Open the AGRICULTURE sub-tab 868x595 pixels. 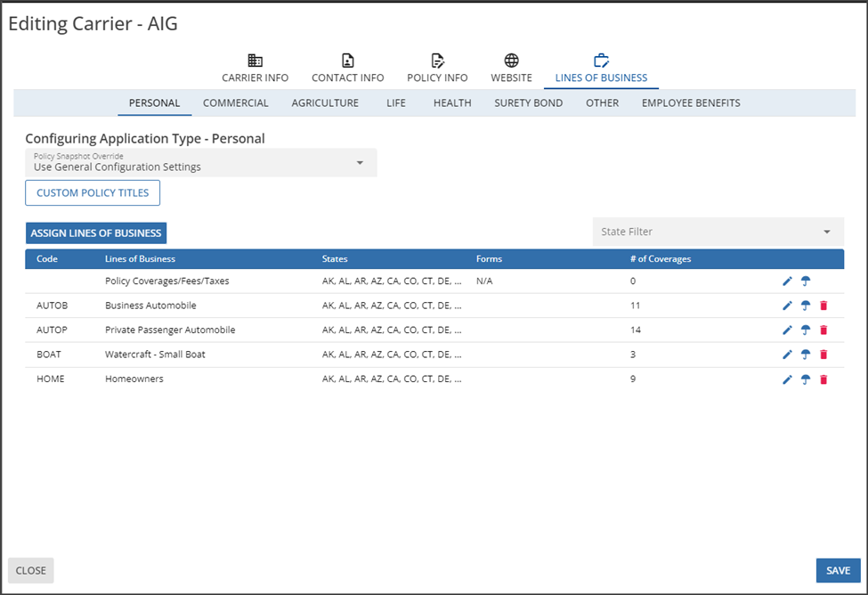point(325,103)
